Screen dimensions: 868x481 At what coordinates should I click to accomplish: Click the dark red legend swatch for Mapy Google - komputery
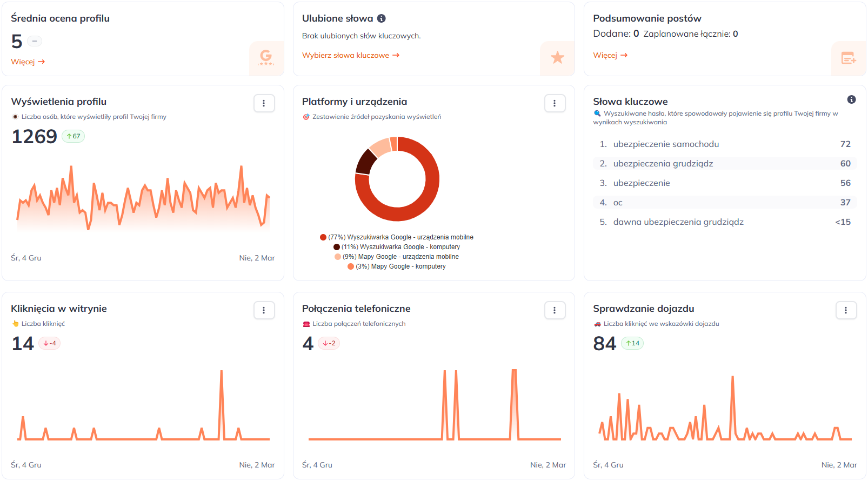(351, 266)
